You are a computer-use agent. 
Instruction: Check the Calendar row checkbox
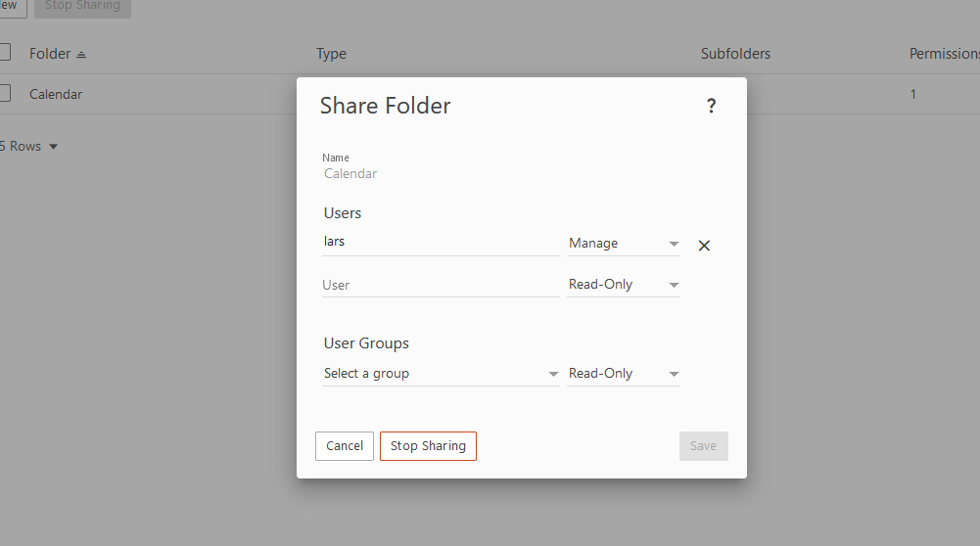point(4,94)
